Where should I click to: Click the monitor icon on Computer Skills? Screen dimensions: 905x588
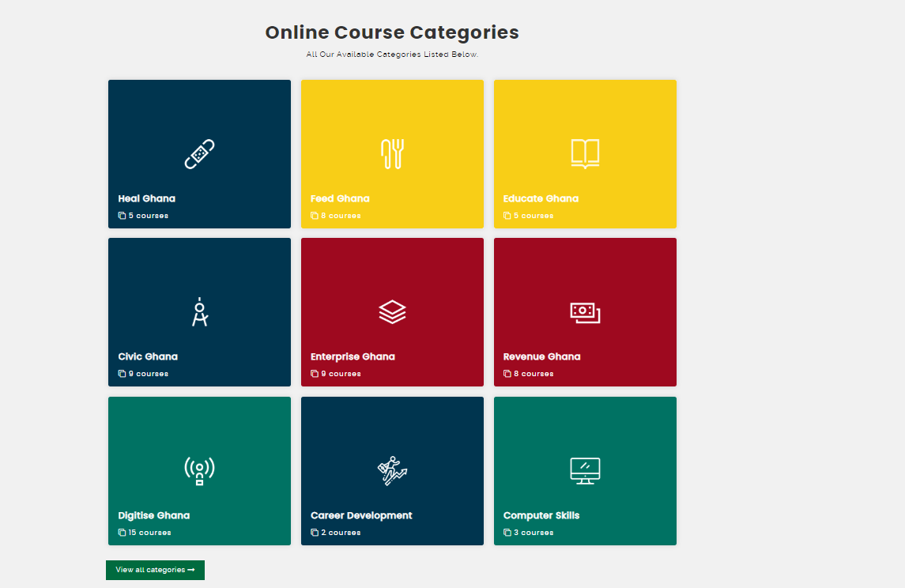tap(585, 470)
